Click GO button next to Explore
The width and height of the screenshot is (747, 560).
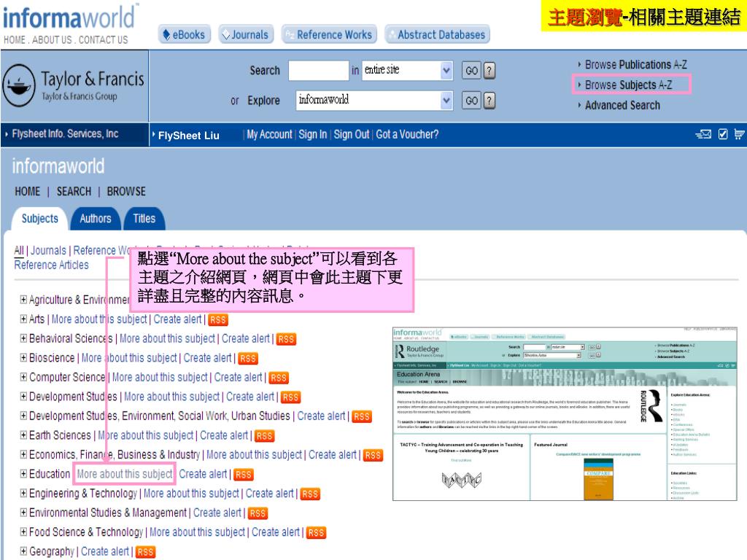471,101
